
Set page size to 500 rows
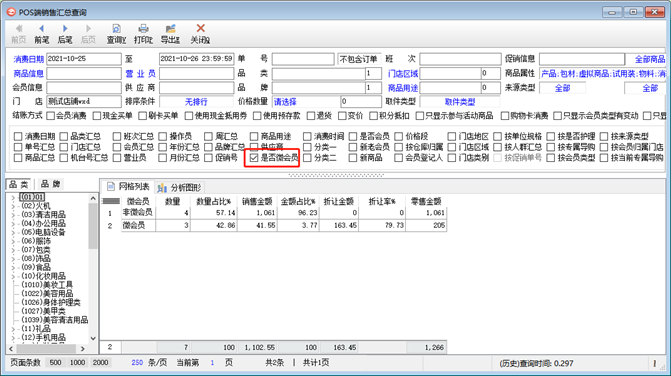[x=55, y=363]
